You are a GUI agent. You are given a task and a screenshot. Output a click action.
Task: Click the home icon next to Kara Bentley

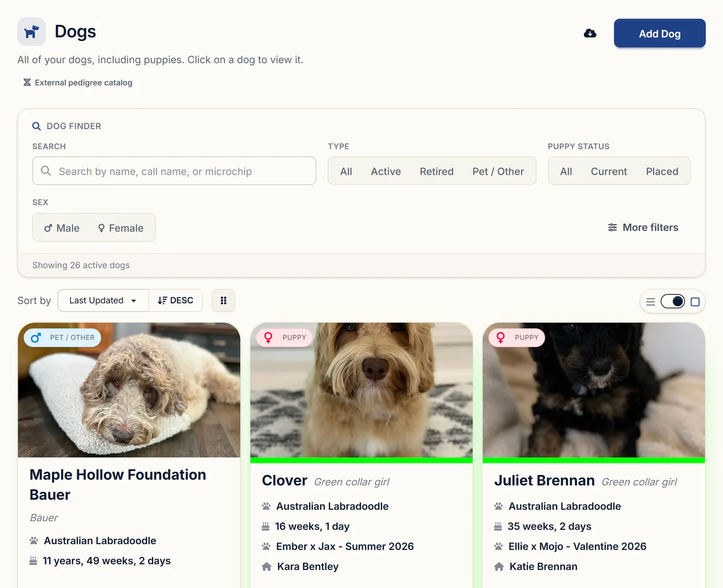(267, 566)
